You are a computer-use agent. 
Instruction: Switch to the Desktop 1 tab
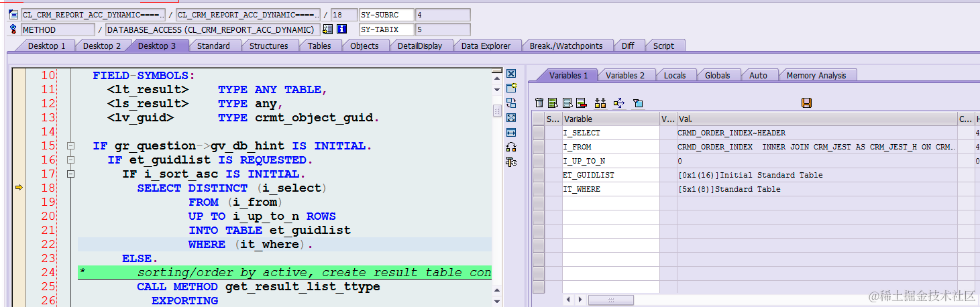coord(46,46)
